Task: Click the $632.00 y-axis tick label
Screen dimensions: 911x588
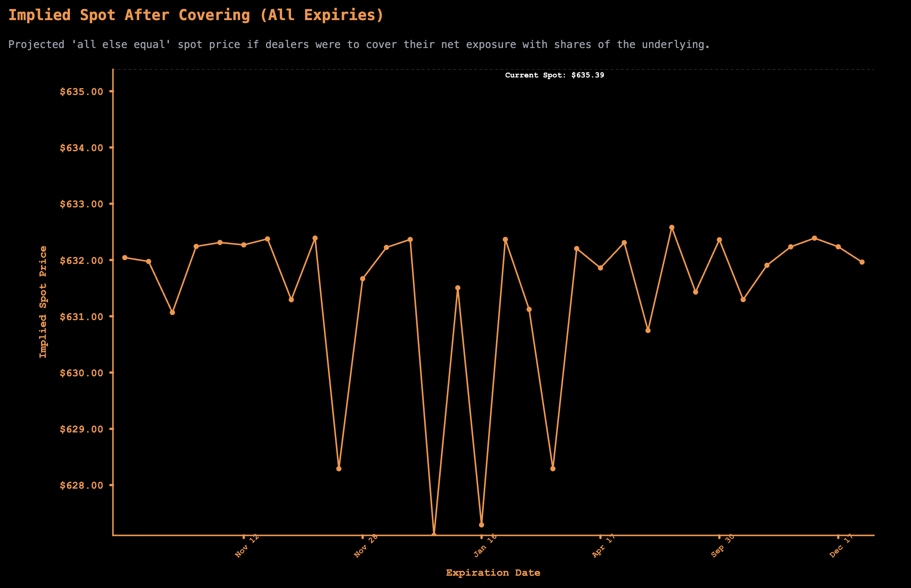Action: (81, 261)
